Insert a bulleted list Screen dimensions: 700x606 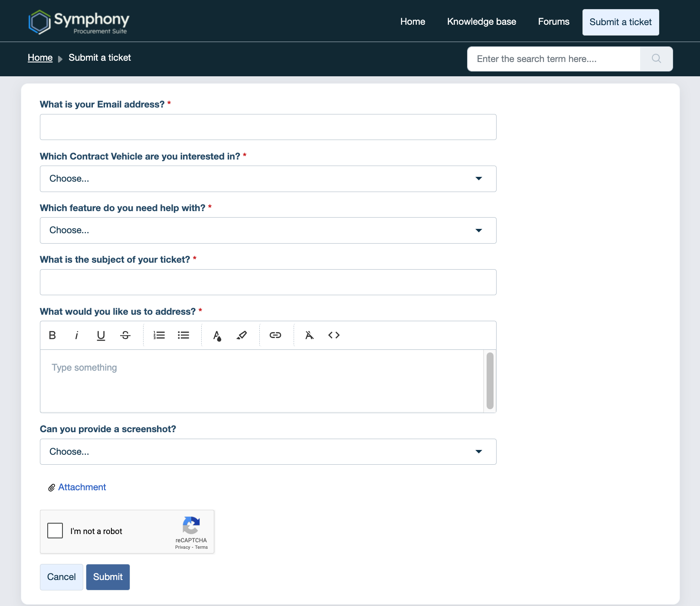tap(183, 335)
